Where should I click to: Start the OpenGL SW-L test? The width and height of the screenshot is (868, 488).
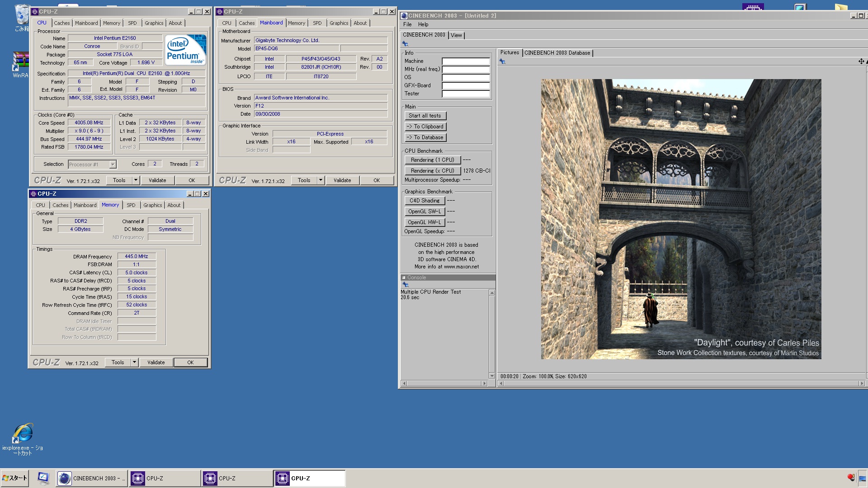pos(425,211)
